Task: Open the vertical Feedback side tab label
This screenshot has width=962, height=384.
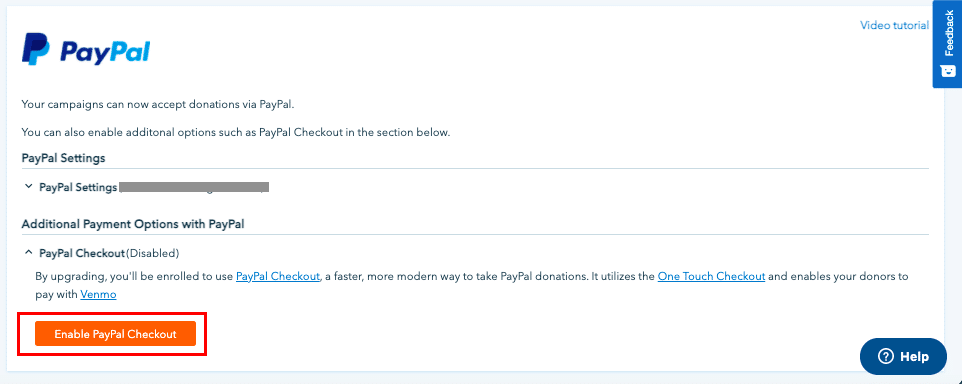Action: point(949,34)
